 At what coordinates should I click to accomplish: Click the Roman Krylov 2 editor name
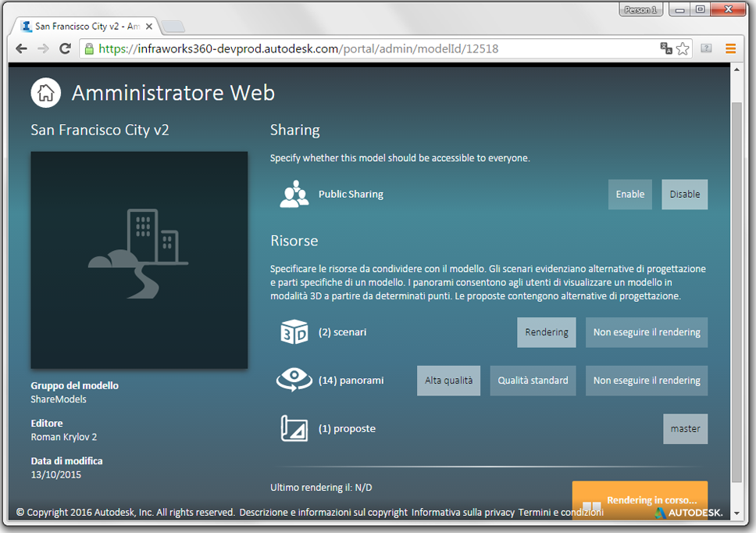pos(63,437)
